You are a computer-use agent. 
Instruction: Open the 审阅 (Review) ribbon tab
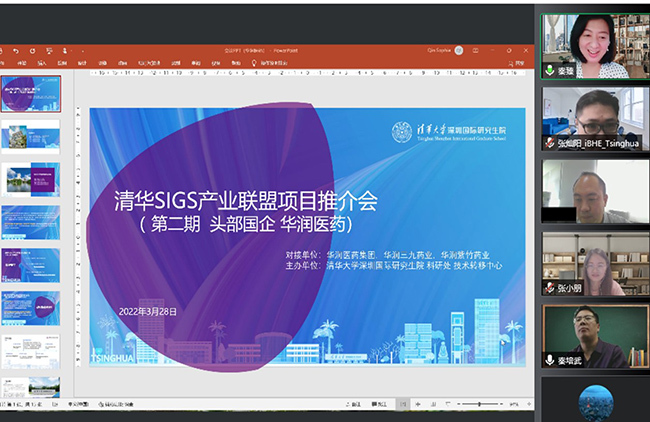[196, 63]
